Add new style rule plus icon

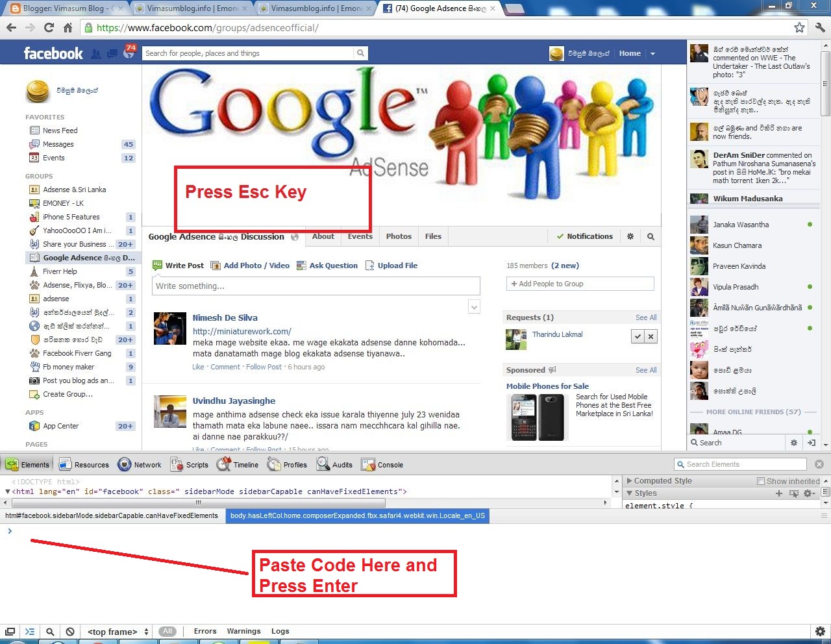[x=779, y=493]
